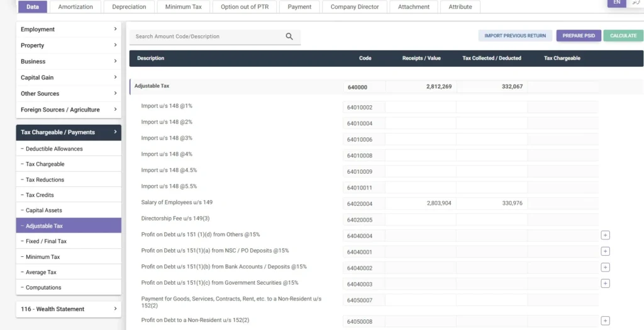Open the Payment tab
Screen dimensions: 644x330
tap(299, 6)
